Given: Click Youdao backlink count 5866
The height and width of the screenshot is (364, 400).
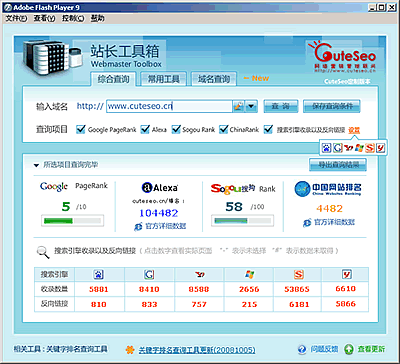Looking at the screenshot, I should [x=346, y=304].
